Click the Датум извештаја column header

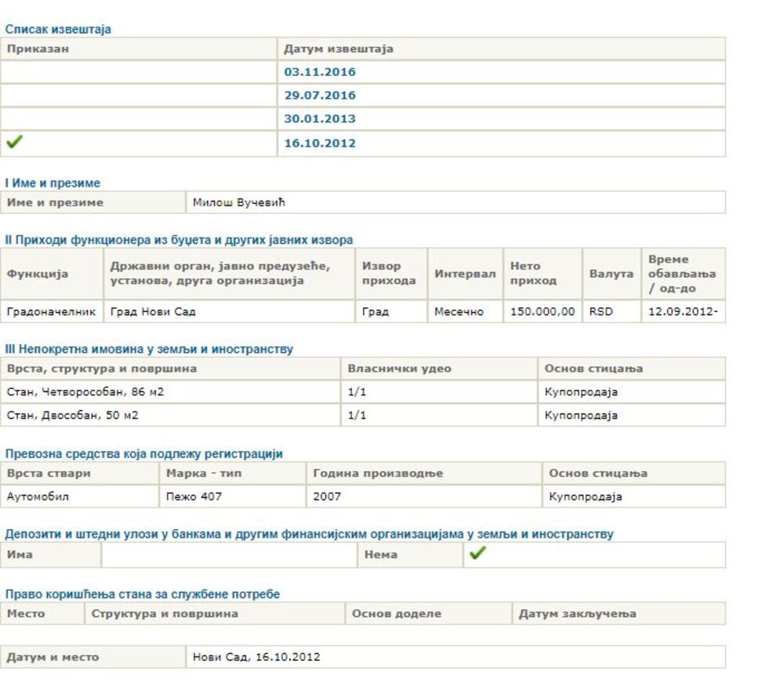point(339,49)
